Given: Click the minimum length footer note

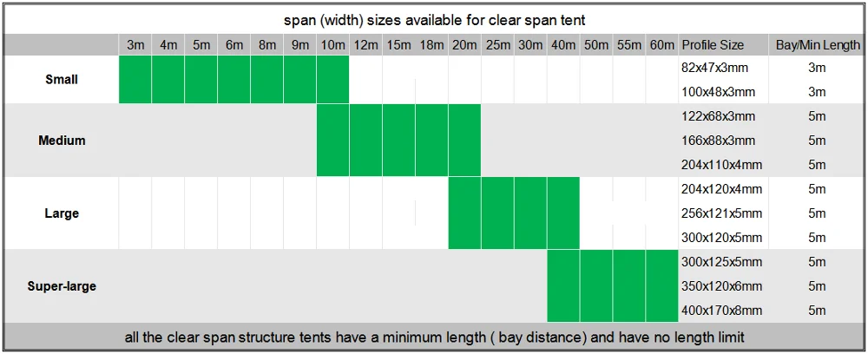Looking at the screenshot, I should tap(434, 337).
